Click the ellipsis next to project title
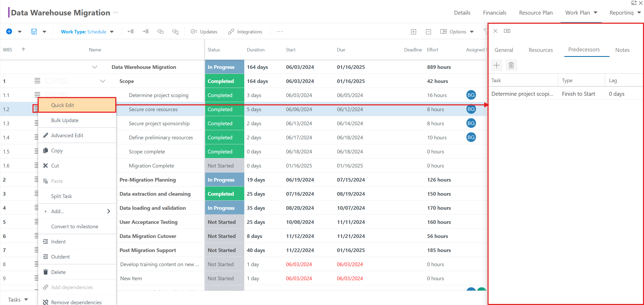644x305 pixels. pyautogui.click(x=116, y=13)
